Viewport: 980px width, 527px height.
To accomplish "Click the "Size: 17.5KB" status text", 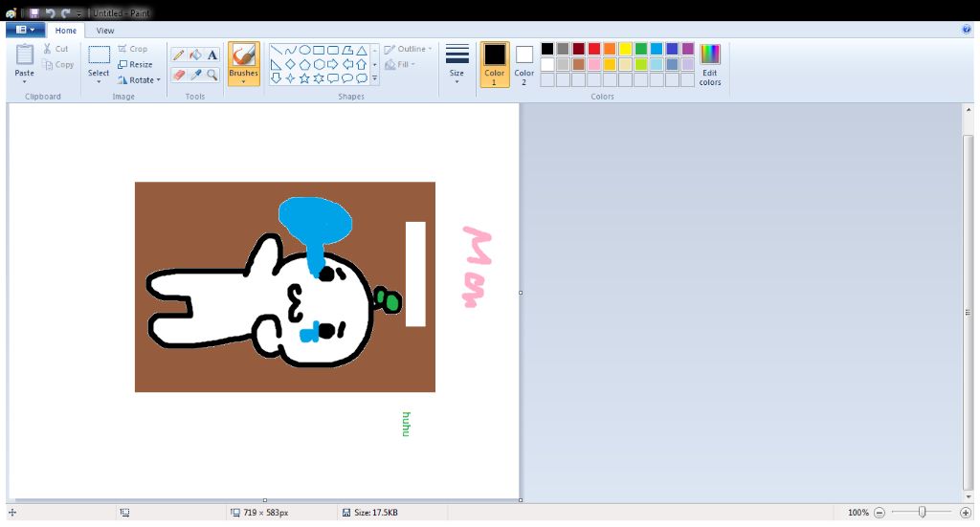I will tap(376, 513).
